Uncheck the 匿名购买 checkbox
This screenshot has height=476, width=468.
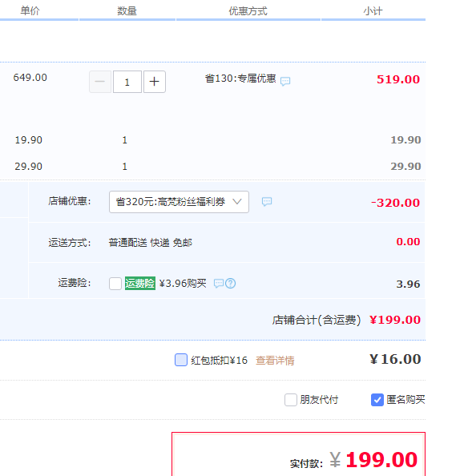point(377,400)
